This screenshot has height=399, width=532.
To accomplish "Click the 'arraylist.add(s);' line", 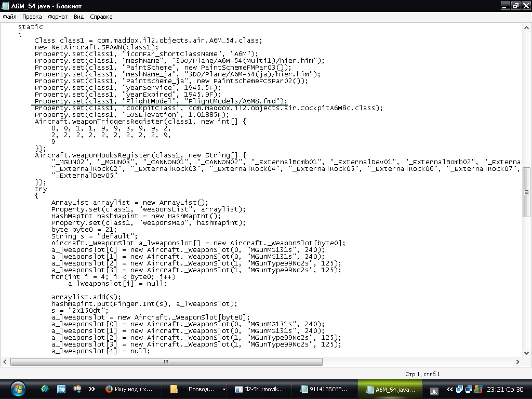I will tap(86, 297).
